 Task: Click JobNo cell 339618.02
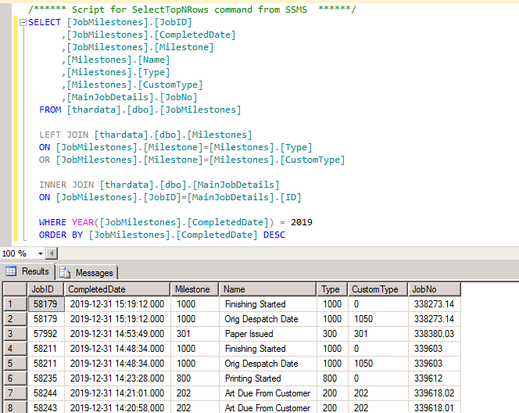click(x=434, y=393)
